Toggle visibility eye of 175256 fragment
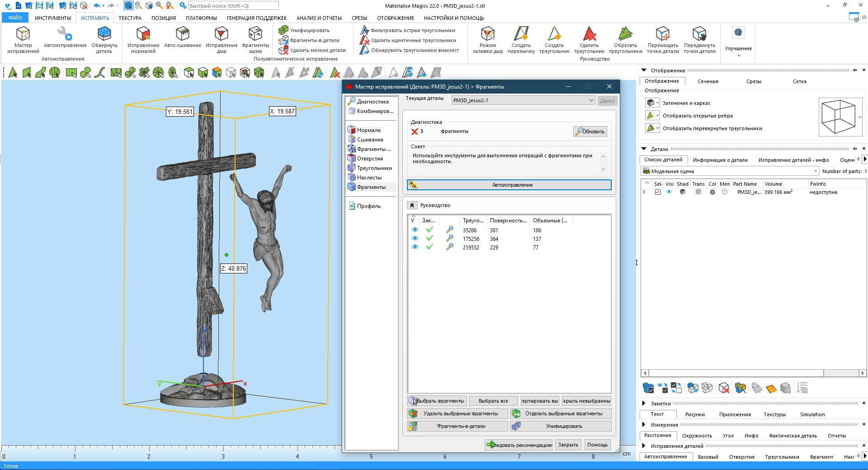Viewport: 868px width, 470px height. (x=415, y=239)
